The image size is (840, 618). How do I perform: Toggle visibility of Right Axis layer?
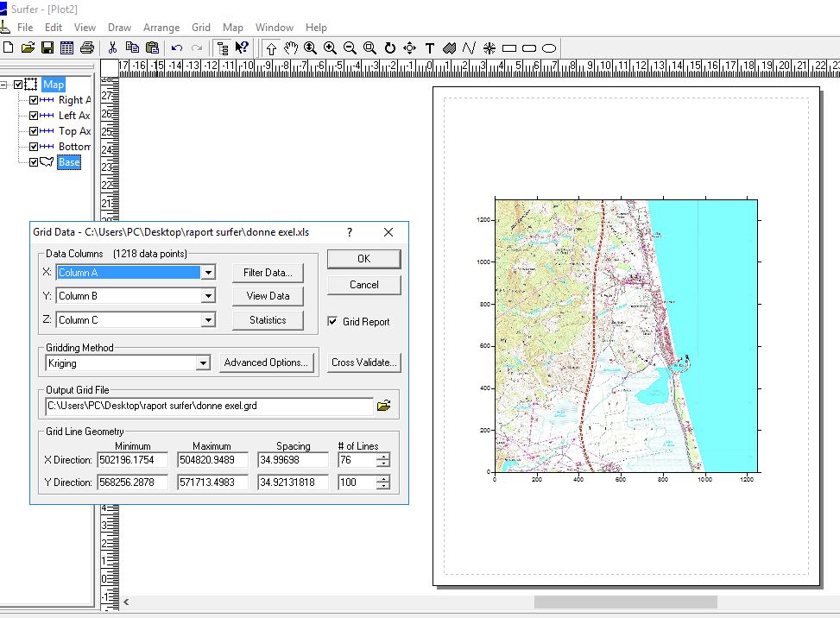(34, 100)
